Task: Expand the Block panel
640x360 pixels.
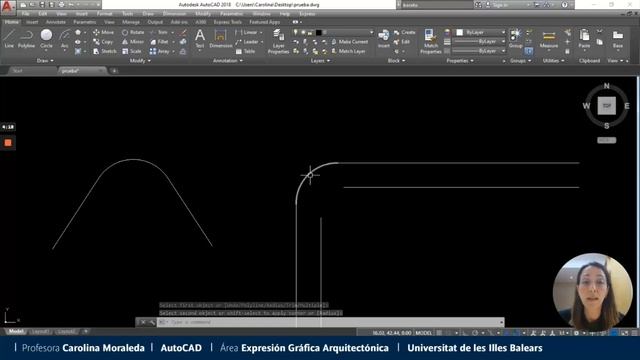Action: tap(396, 60)
